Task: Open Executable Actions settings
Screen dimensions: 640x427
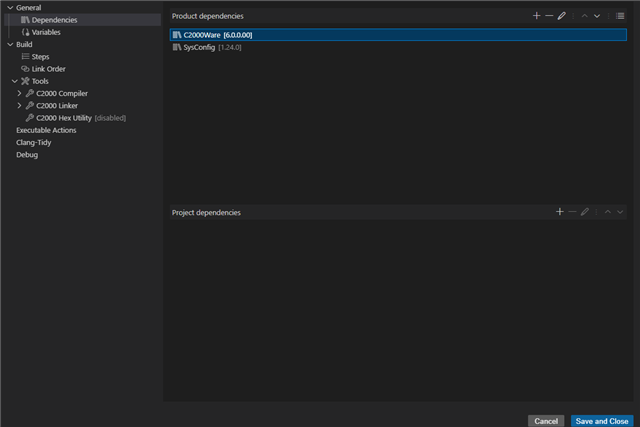Action: pyautogui.click(x=46, y=130)
